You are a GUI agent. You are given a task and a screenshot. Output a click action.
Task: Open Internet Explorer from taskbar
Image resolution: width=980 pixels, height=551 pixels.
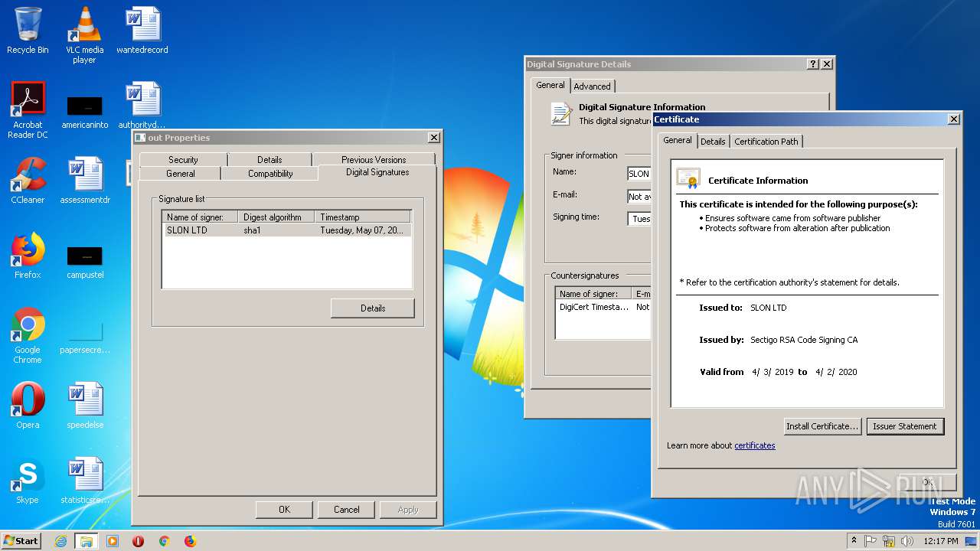pyautogui.click(x=60, y=541)
